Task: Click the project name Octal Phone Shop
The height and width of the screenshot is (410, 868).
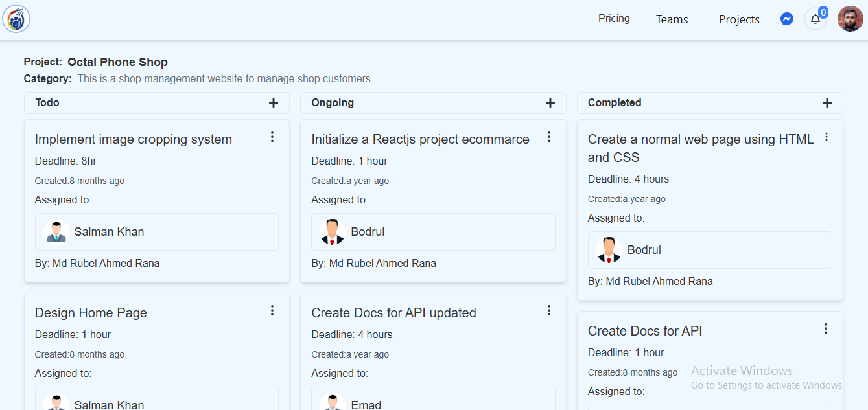Action: pyautogui.click(x=117, y=62)
